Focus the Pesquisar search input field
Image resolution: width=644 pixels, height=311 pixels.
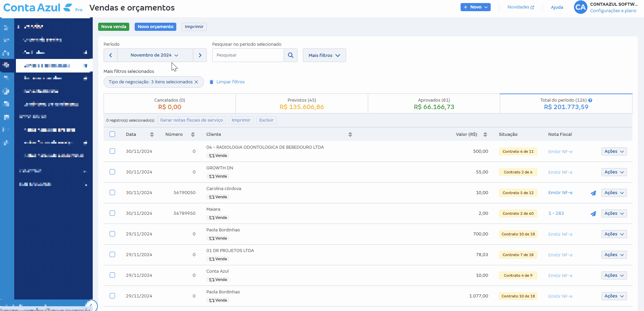pyautogui.click(x=248, y=55)
